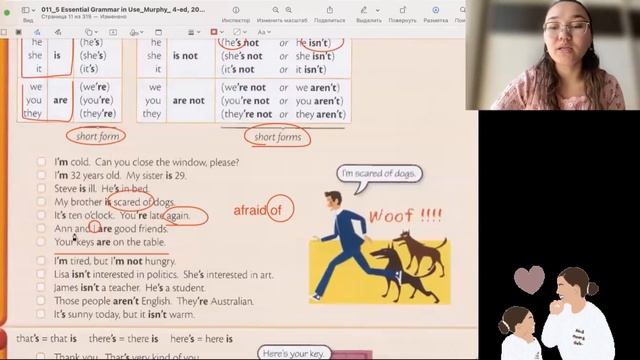This screenshot has width=640, height=360.
Task: Click the "I'm scared of dogs." speech bubble
Action: pyautogui.click(x=379, y=173)
